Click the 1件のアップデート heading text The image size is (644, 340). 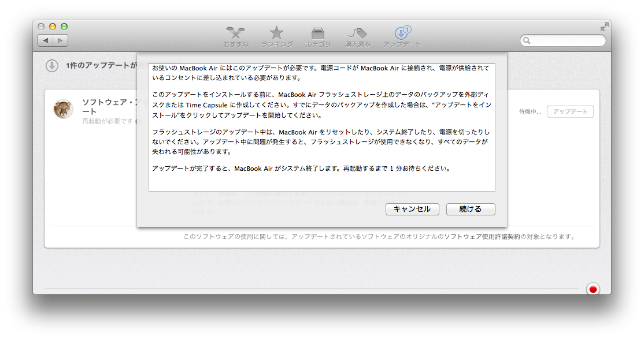101,66
